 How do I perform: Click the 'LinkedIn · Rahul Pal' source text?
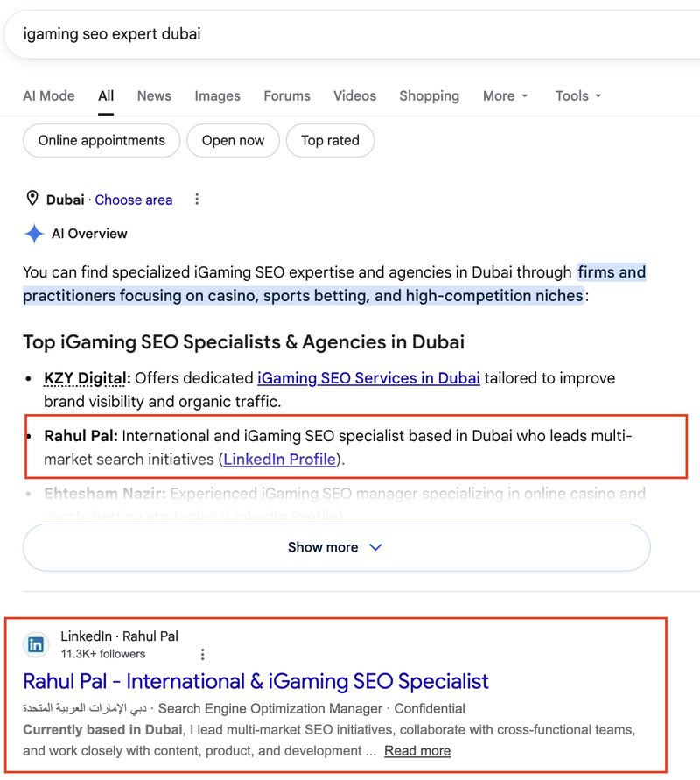119,636
